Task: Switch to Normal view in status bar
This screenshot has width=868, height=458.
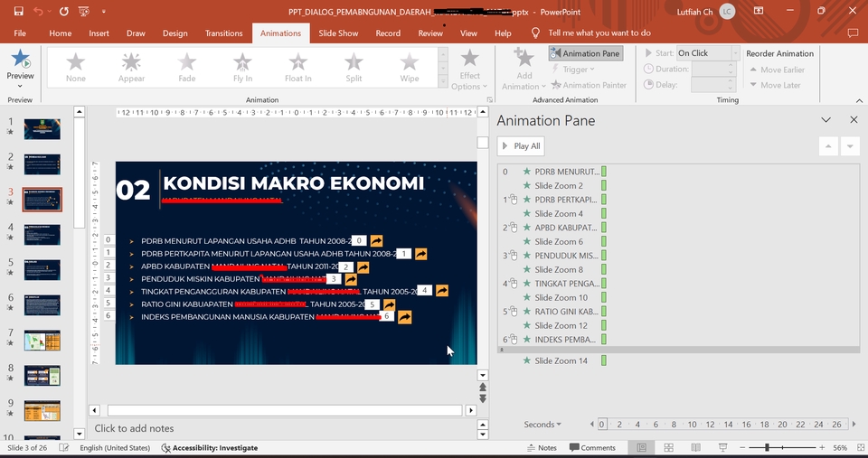Action: 642,447
